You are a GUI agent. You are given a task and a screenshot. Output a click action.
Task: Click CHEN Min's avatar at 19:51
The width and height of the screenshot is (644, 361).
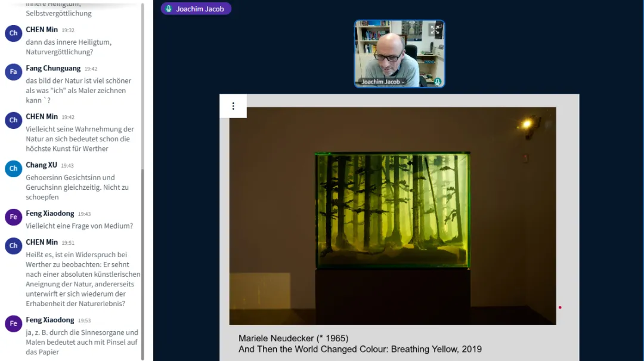click(x=13, y=246)
